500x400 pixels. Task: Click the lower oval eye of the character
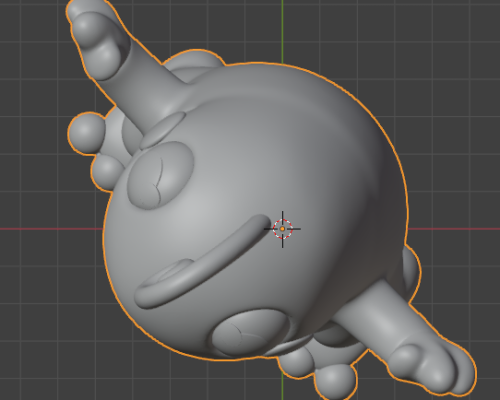tap(251, 332)
